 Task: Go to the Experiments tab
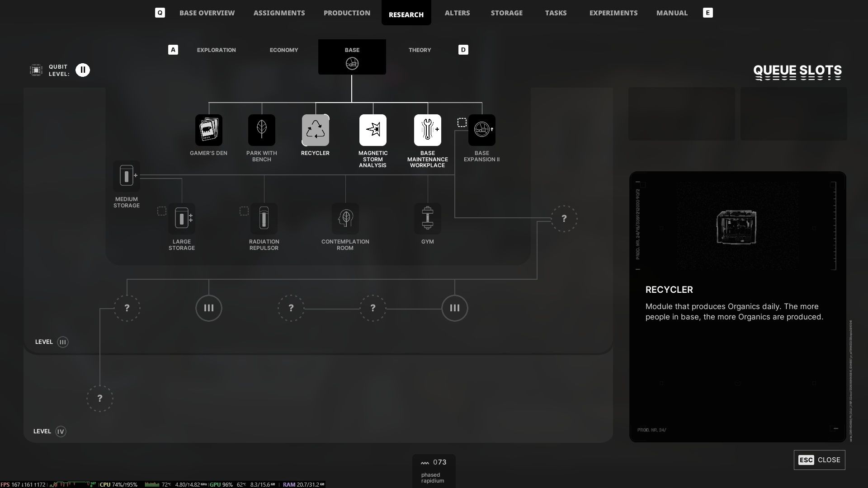pos(613,13)
